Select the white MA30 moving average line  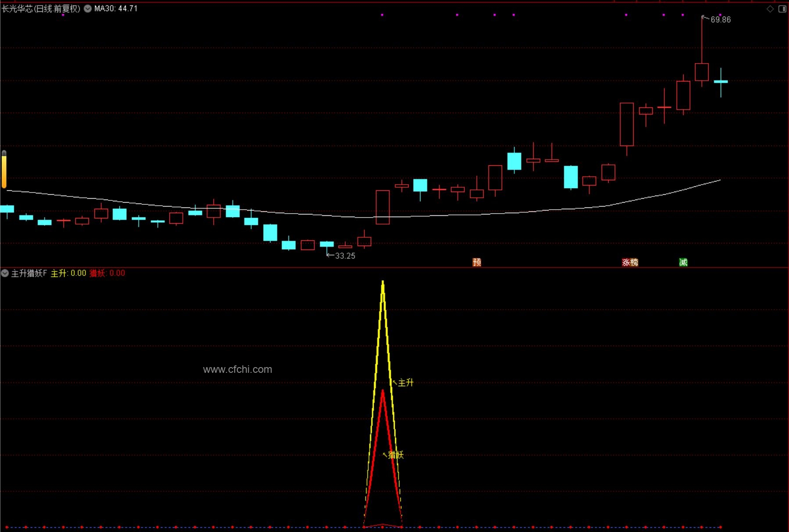[363, 217]
